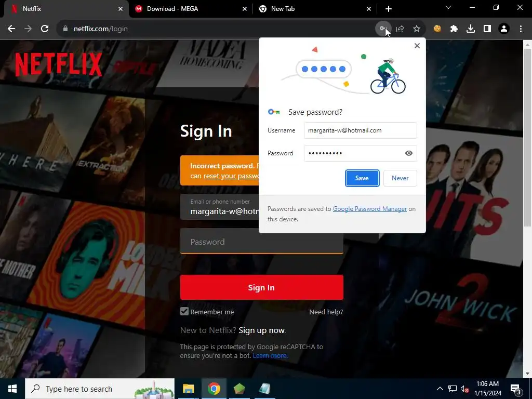Switch to the Download - MEGA tab

pyautogui.click(x=191, y=9)
